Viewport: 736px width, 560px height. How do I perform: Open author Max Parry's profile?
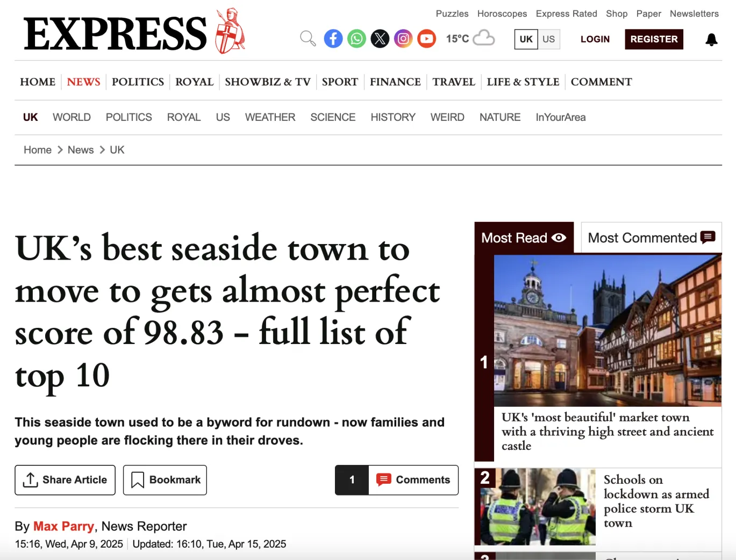click(x=63, y=526)
